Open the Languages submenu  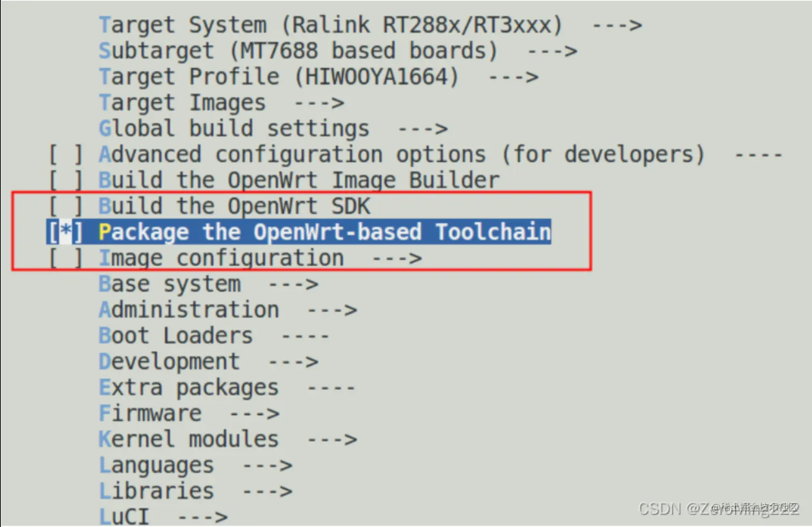coord(156,465)
